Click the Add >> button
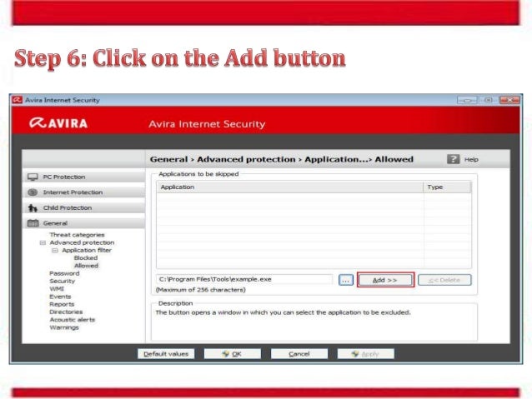532x399 pixels. point(385,280)
